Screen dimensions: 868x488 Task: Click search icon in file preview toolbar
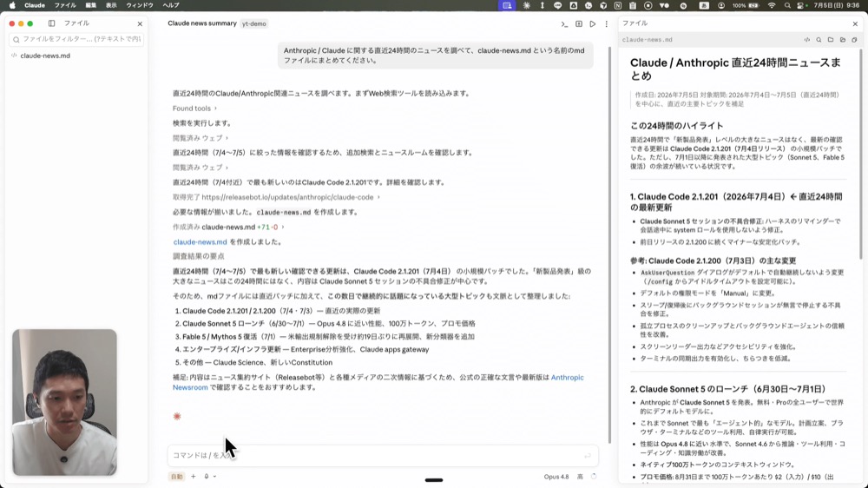pos(819,40)
